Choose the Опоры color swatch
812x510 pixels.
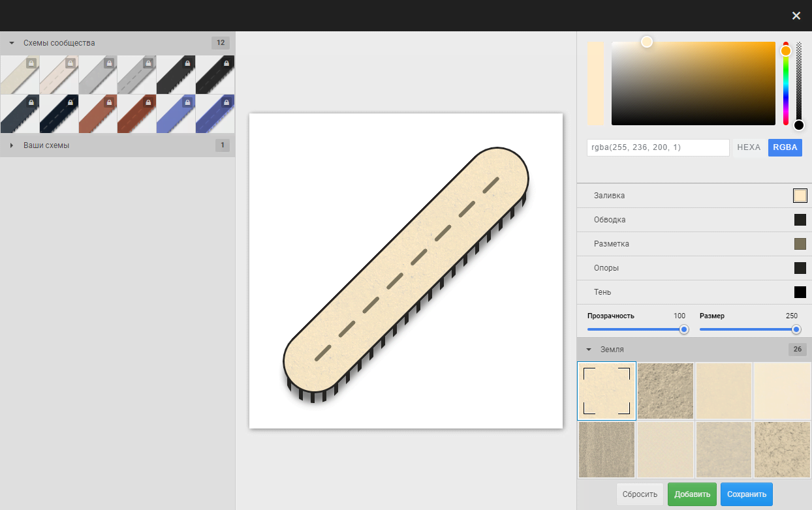(800, 268)
